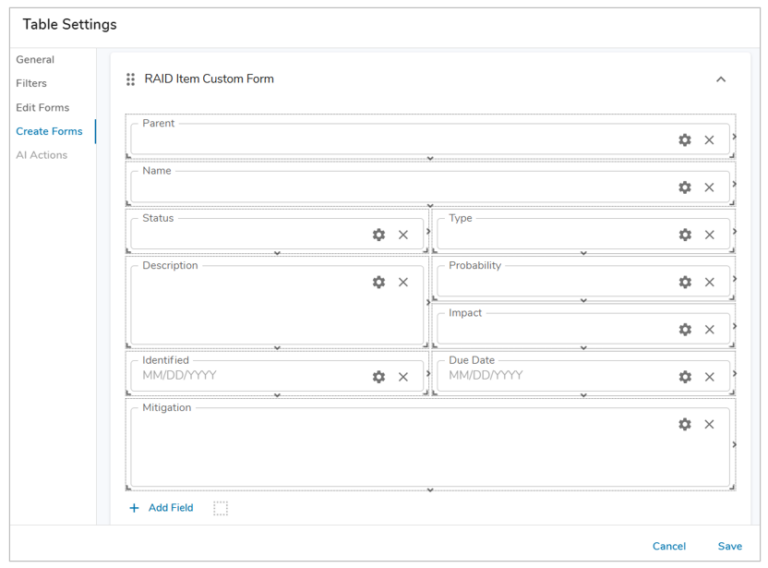This screenshot has width=768, height=568.
Task: Click bottom chevron under Description field
Action: [x=277, y=348]
